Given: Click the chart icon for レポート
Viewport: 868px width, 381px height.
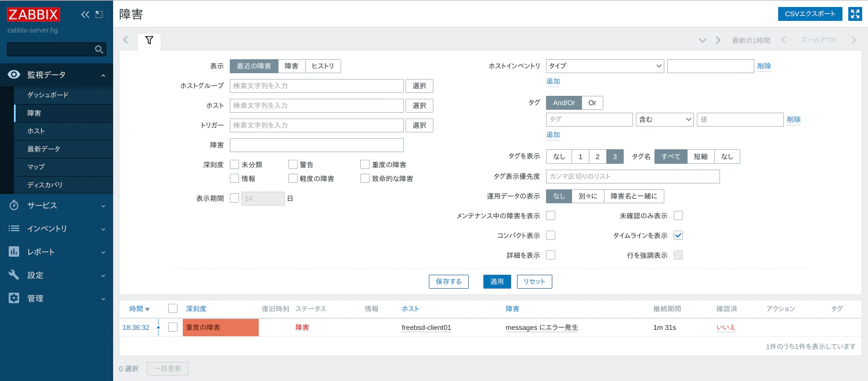Looking at the screenshot, I should [x=15, y=252].
